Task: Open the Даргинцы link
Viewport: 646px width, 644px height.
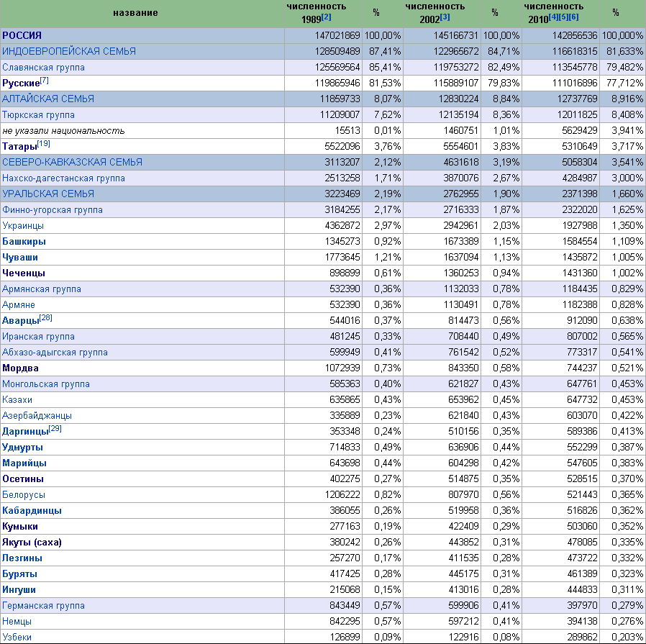Action: coord(25,432)
